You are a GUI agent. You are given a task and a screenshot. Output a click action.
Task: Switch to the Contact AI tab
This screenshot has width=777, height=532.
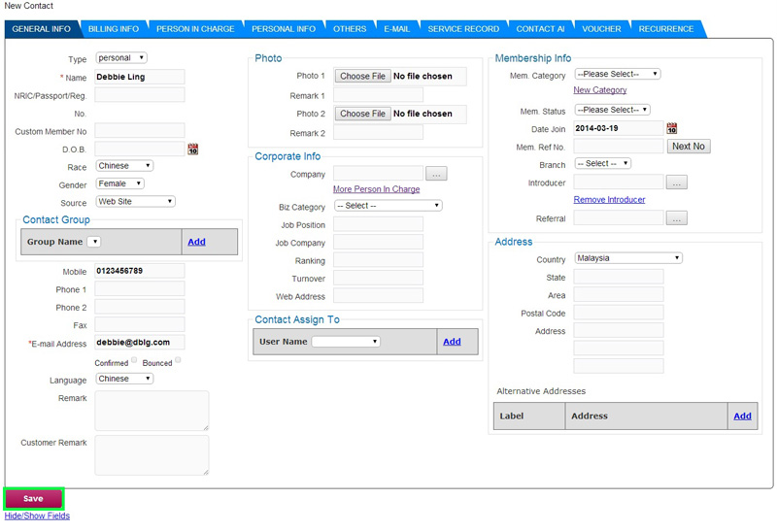click(540, 29)
